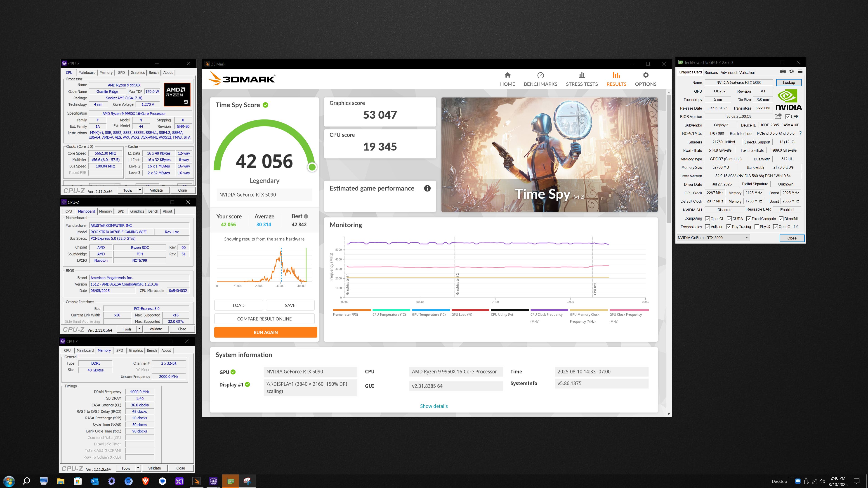Select the Results section in 3DMark
This screenshot has height=488, width=868.
point(616,79)
